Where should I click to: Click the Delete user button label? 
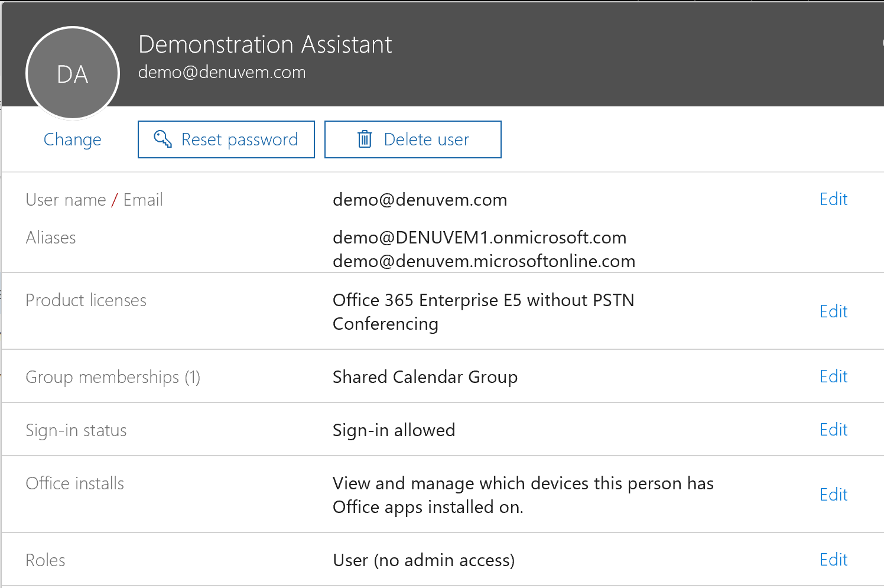point(427,139)
